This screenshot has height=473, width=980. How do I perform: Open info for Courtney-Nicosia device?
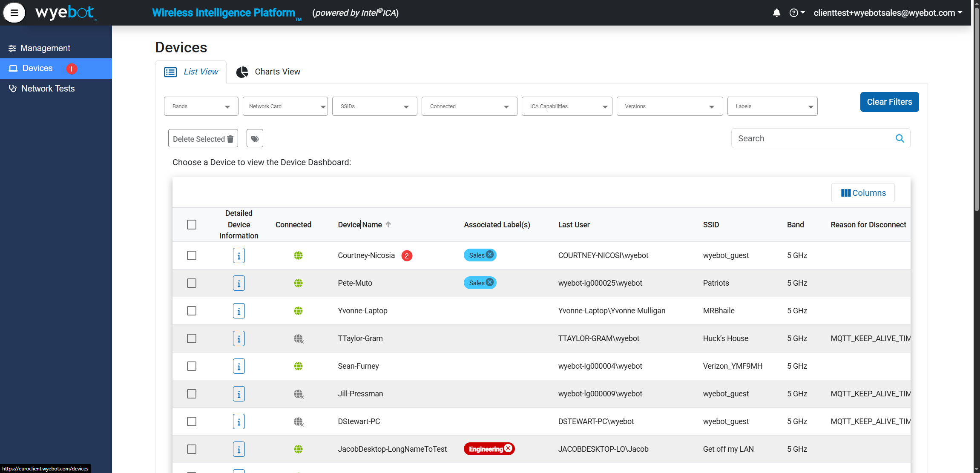pos(239,255)
